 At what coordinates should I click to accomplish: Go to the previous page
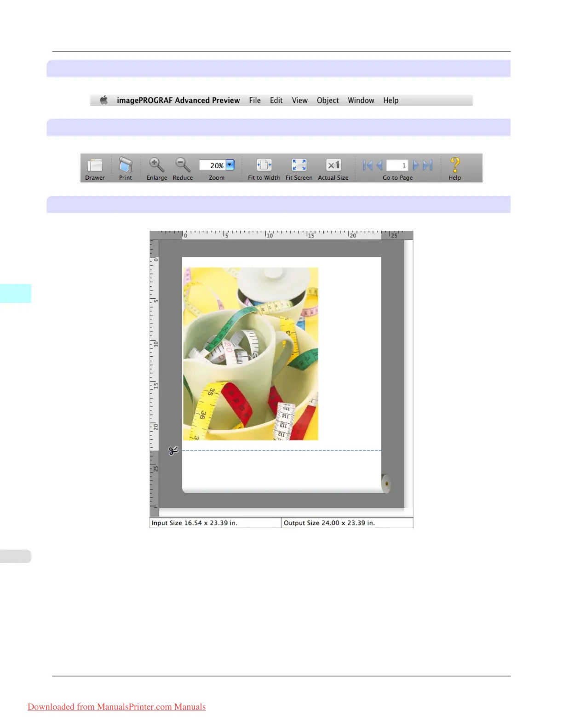click(379, 165)
